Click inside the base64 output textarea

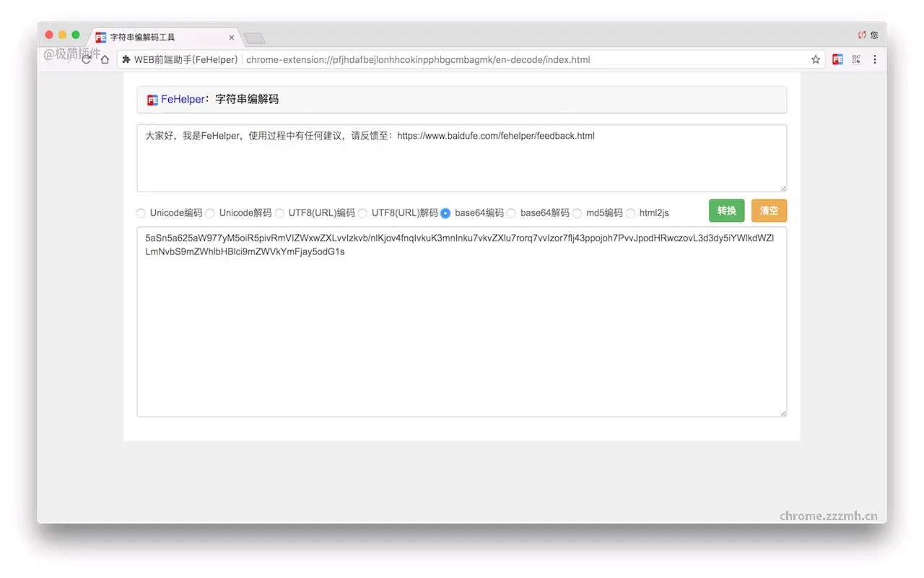coord(462,322)
